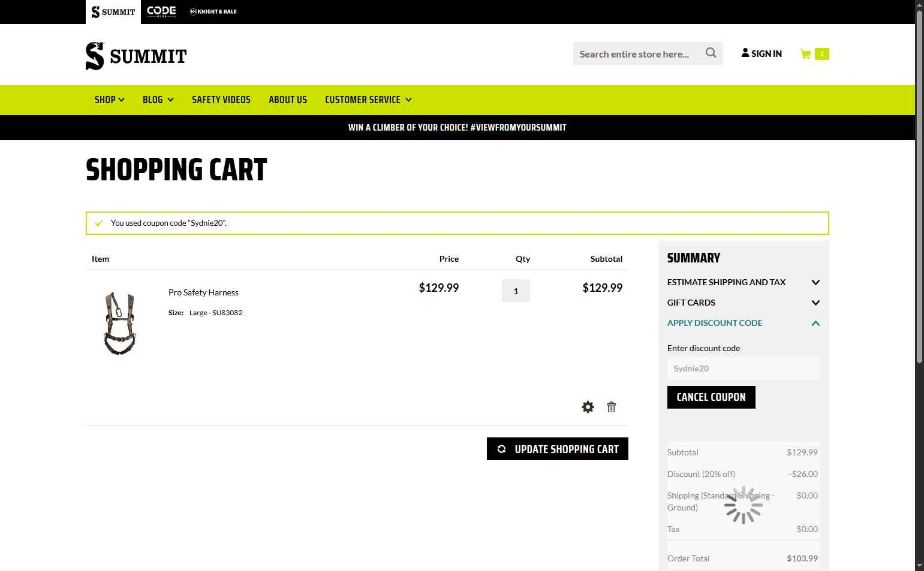Click the "Shopping Cart" page heading

(176, 170)
